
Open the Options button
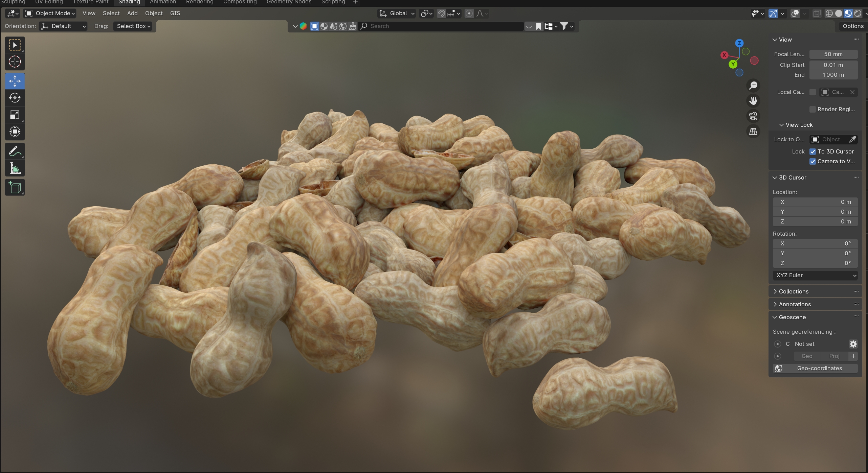(853, 26)
